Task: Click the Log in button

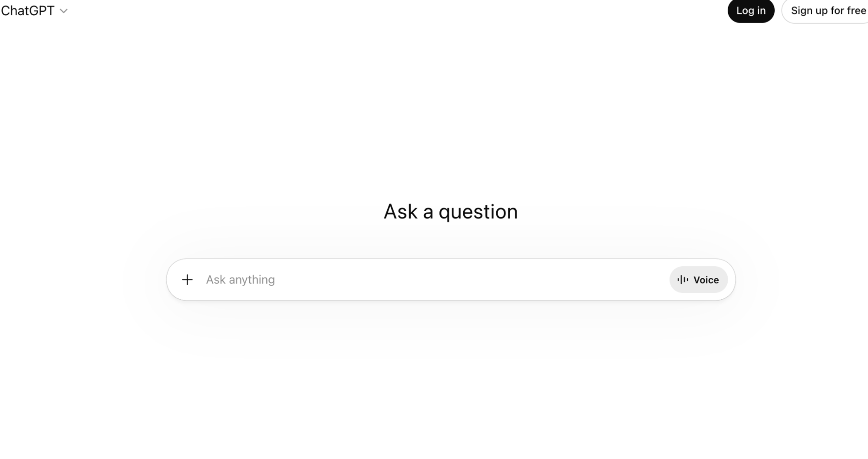Action: [x=750, y=10]
